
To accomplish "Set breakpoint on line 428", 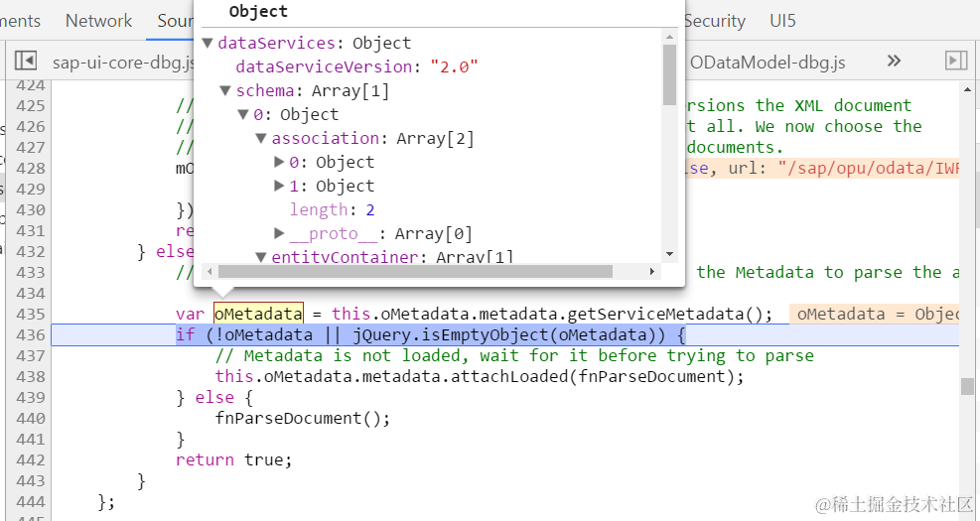I will (x=31, y=168).
